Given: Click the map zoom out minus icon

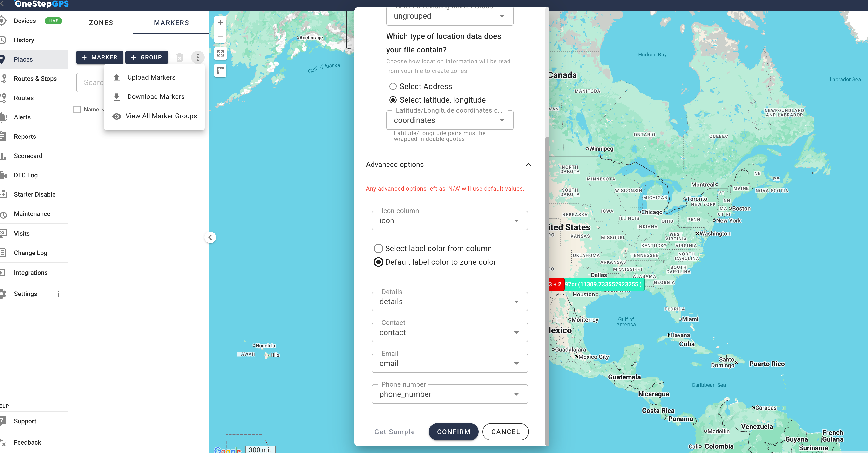Looking at the screenshot, I should pos(220,36).
